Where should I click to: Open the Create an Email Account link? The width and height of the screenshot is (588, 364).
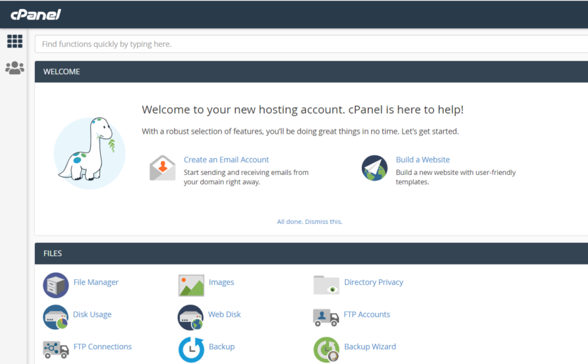pos(226,160)
